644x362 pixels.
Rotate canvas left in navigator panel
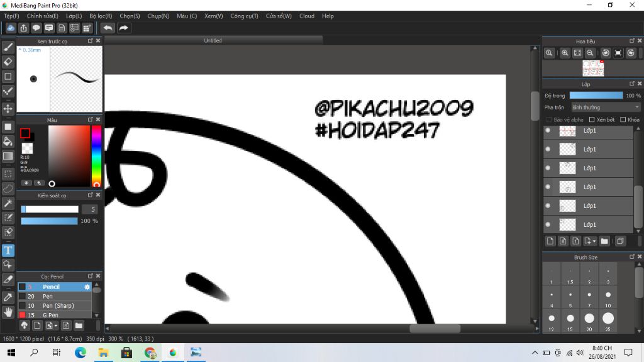pyautogui.click(x=606, y=53)
